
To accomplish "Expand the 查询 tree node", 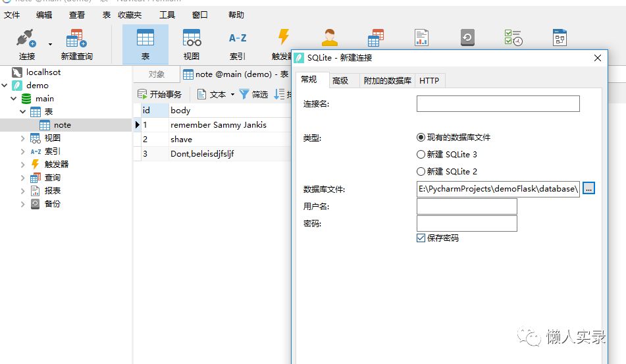I will pos(23,178).
